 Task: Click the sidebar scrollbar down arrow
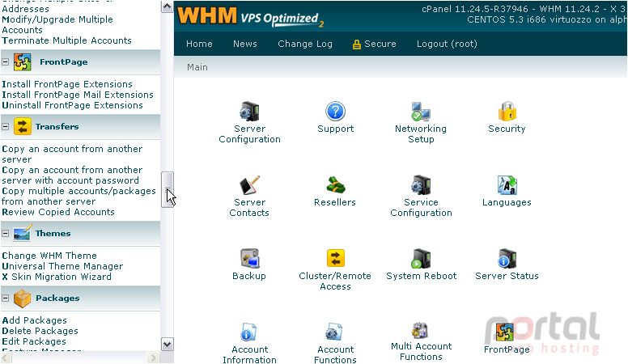point(167,345)
